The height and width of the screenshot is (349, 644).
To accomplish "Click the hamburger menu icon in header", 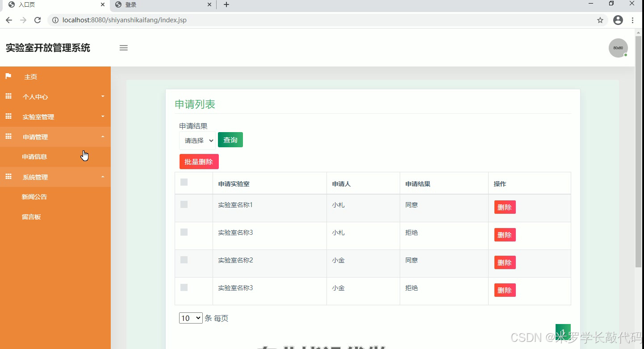I will (x=123, y=47).
